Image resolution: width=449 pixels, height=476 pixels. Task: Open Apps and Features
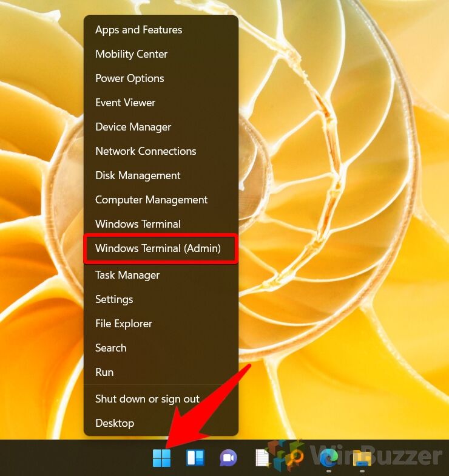(161, 30)
